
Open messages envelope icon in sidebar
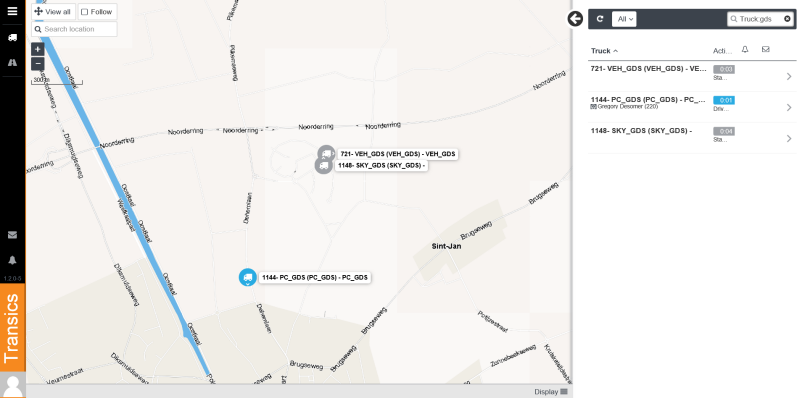coord(12,235)
